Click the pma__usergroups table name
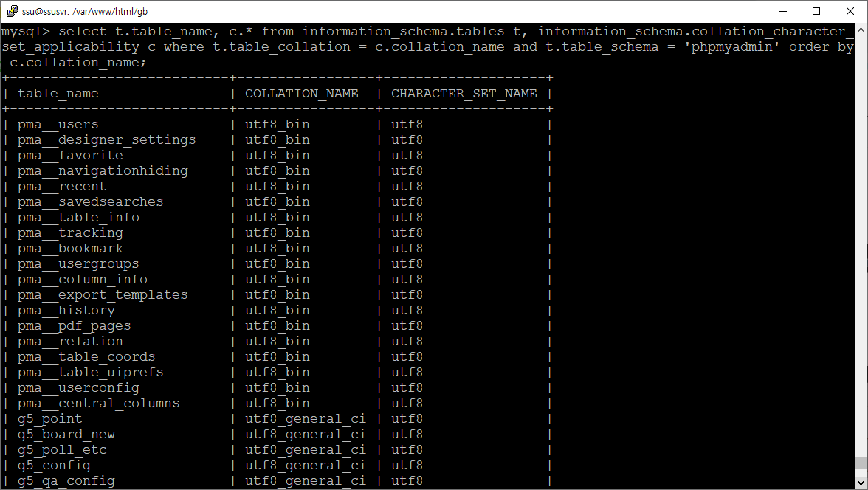 coord(78,264)
